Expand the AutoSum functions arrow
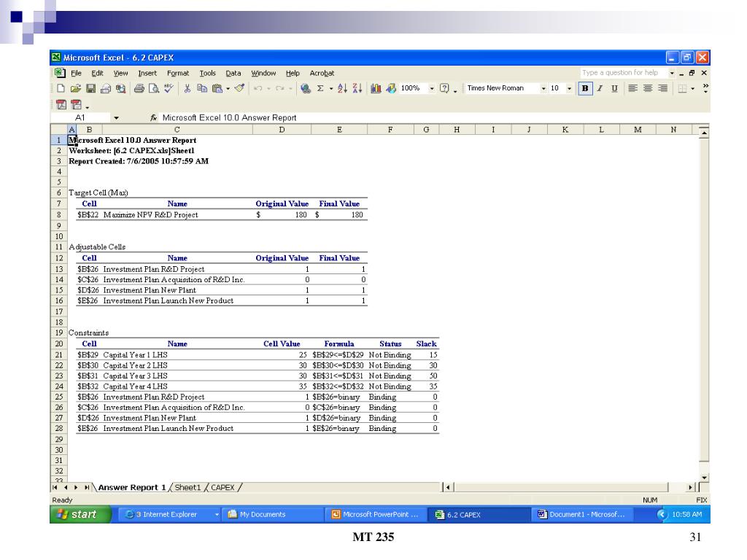Image resolution: width=747 pixels, height=560 pixels. pos(330,88)
